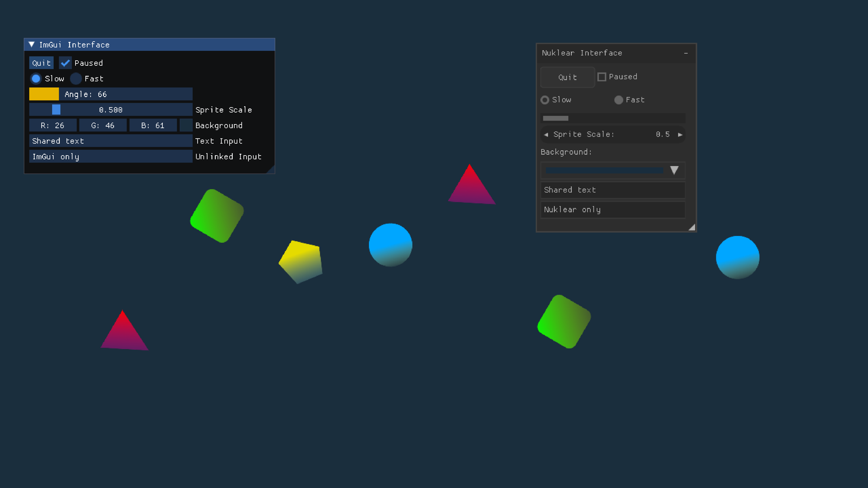Select the ImGui Fast radio button
This screenshot has width=868, height=488.
tap(76, 79)
